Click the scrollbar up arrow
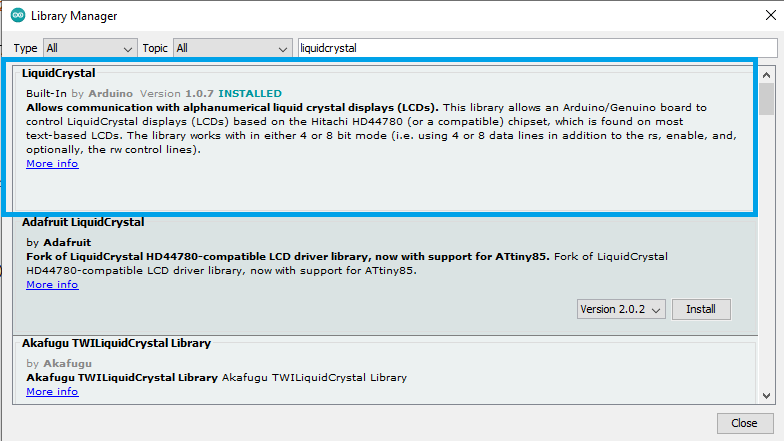784x441 pixels. pyautogui.click(x=766, y=72)
